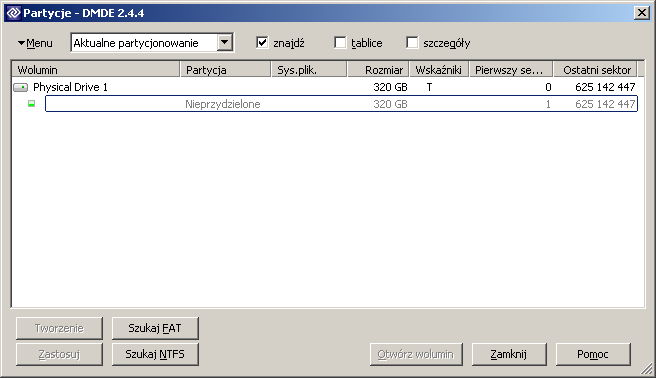This screenshot has width=656, height=378.
Task: Enable the szczegóły checkbox
Action: (x=412, y=42)
